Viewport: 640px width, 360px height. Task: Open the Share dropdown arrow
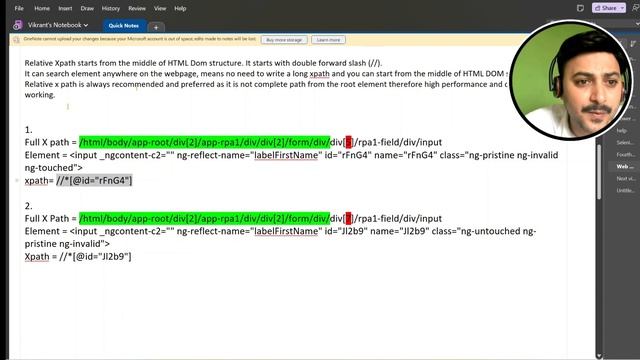(x=622, y=8)
